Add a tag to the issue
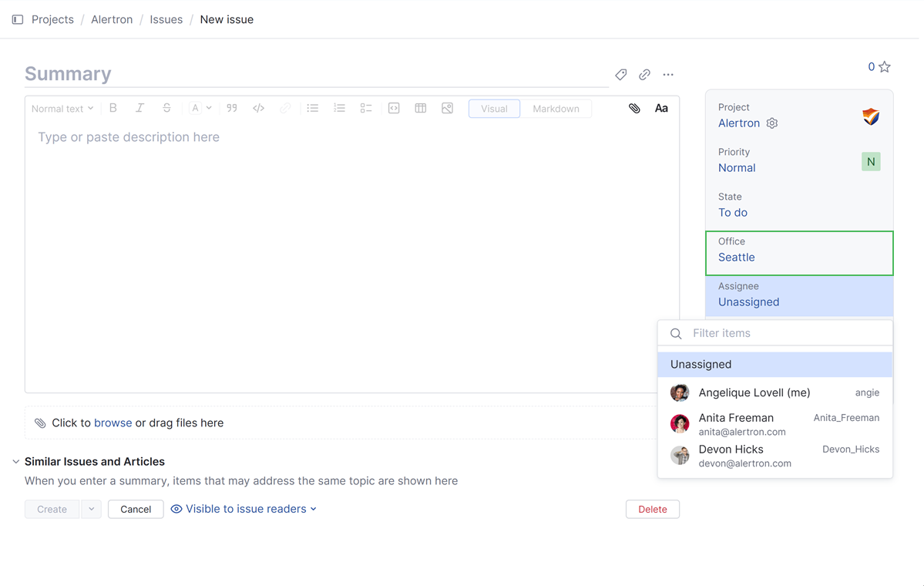 [x=620, y=74]
